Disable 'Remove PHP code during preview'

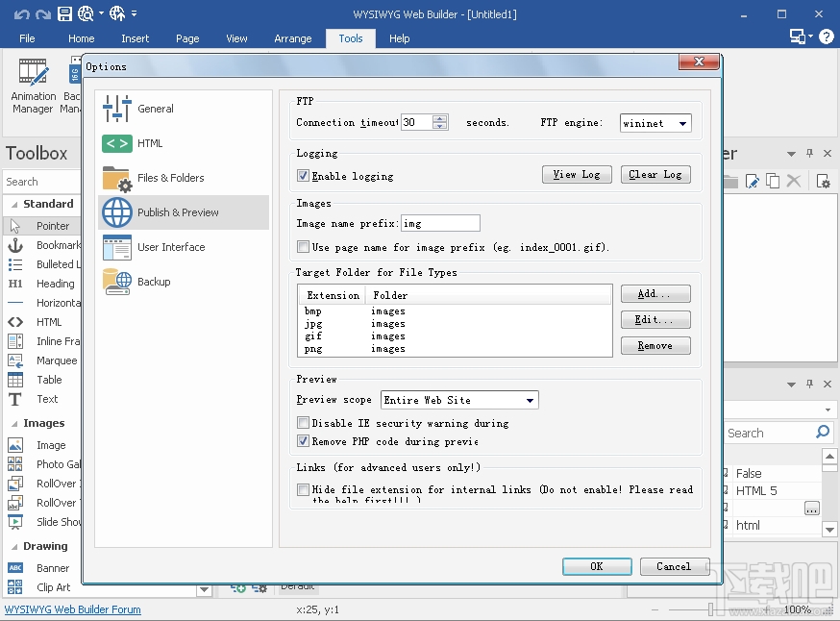pos(304,441)
